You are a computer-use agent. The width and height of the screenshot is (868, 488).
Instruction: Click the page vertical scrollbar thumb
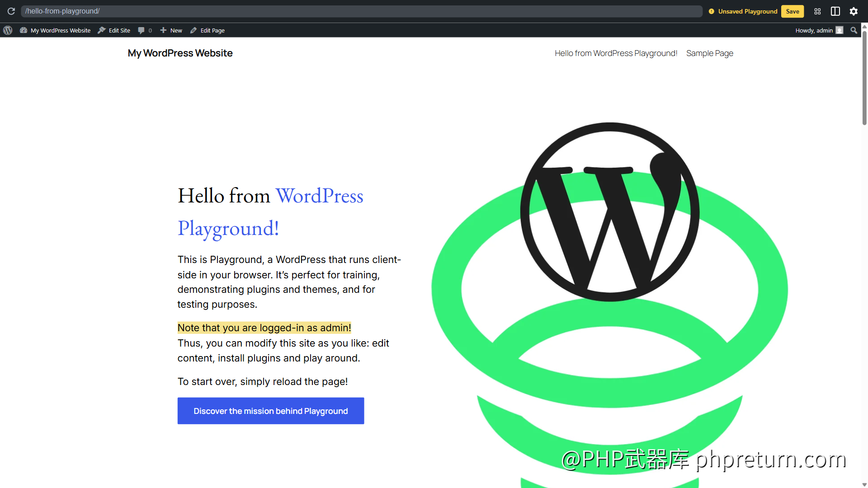click(x=864, y=77)
